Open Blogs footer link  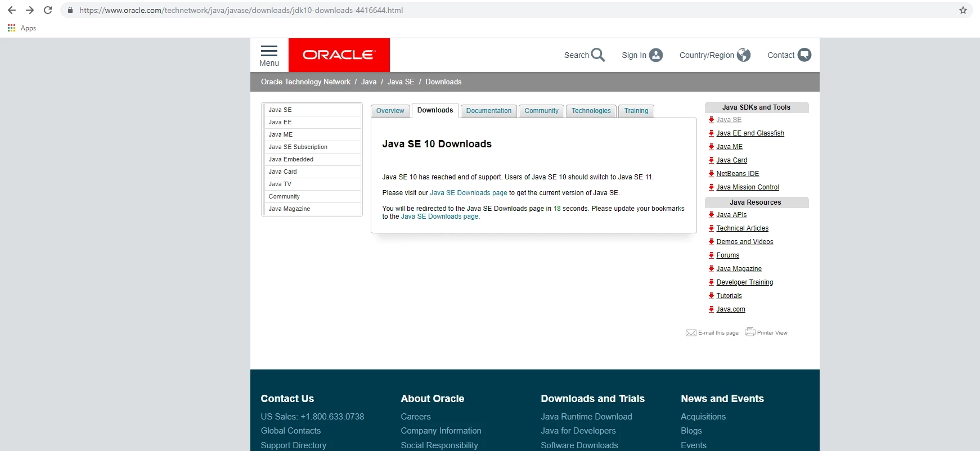pyautogui.click(x=691, y=431)
